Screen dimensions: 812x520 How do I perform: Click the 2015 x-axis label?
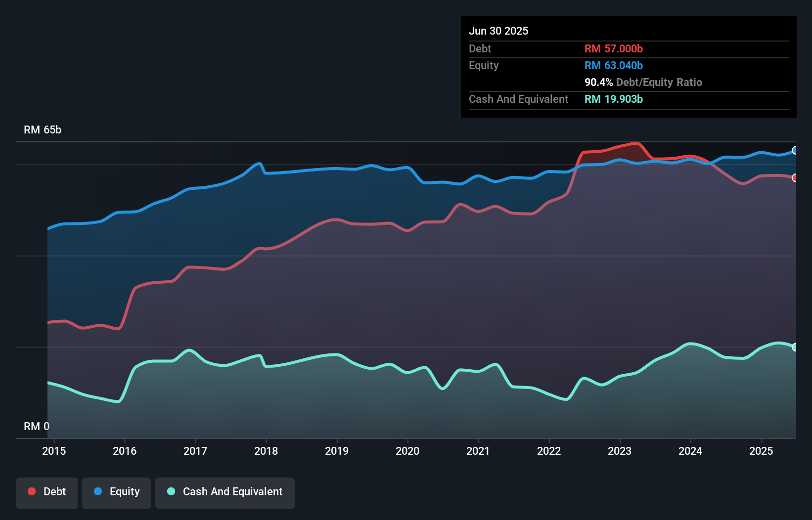tap(54, 451)
